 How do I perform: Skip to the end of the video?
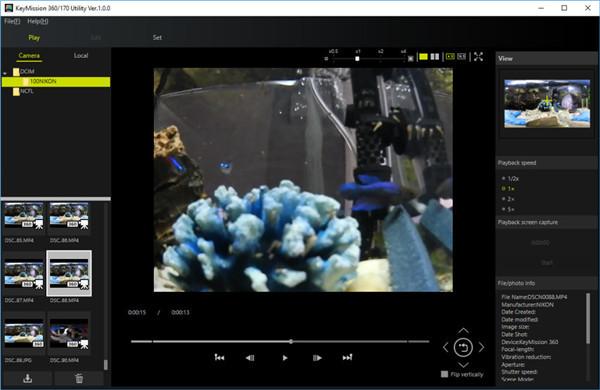(347, 357)
